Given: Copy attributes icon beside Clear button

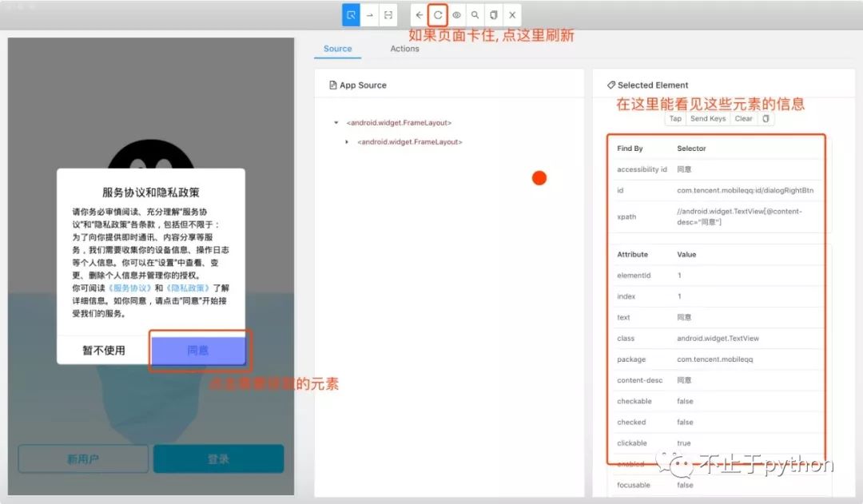Looking at the screenshot, I should [x=766, y=119].
